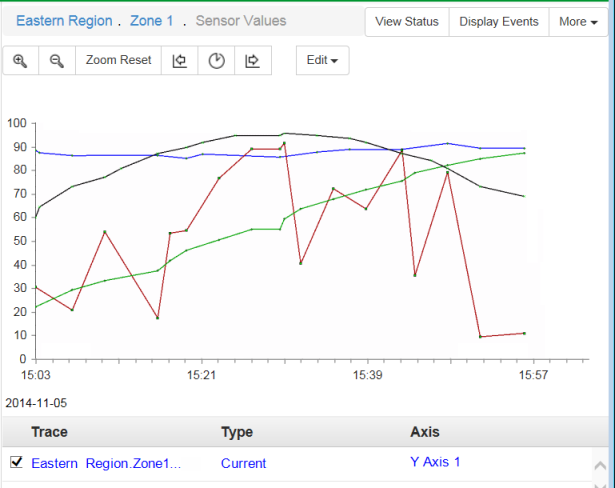Uncheck the Eastern Region.Zone1 trace checkbox
The height and width of the screenshot is (488, 615).
point(16,462)
